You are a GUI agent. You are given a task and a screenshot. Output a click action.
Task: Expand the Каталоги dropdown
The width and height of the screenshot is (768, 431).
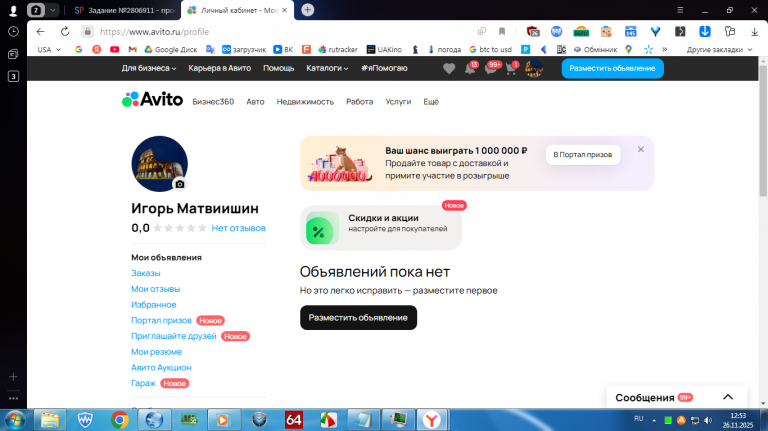[327, 68]
